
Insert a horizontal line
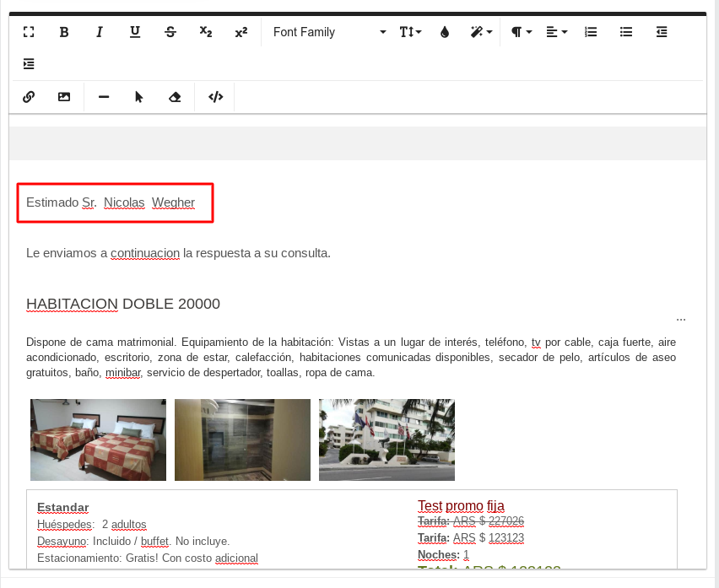103,96
